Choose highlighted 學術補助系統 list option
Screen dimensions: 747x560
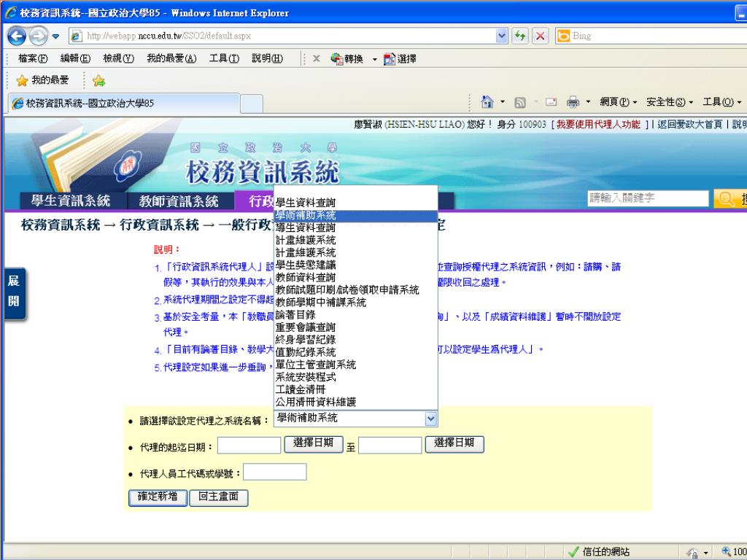point(355,216)
